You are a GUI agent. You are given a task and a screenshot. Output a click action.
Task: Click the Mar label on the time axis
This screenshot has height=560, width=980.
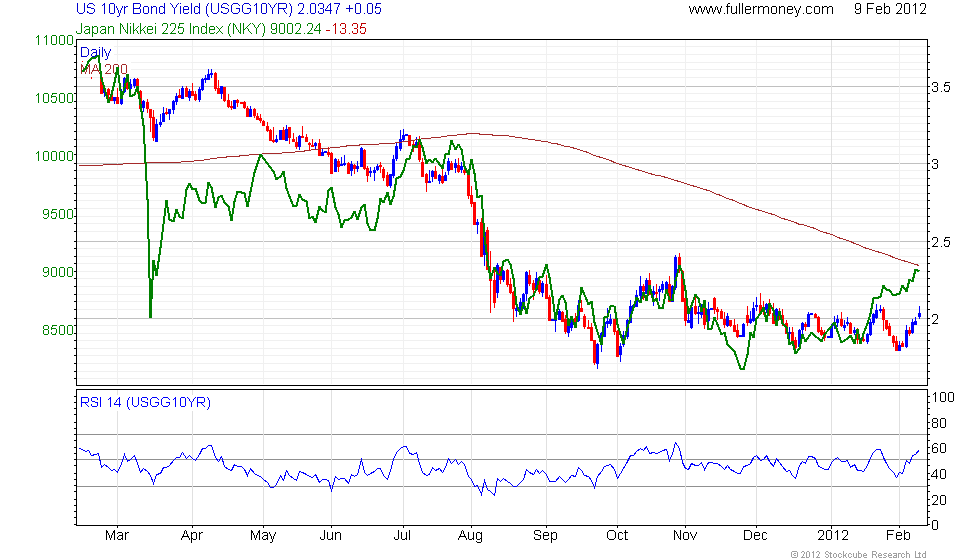[116, 535]
